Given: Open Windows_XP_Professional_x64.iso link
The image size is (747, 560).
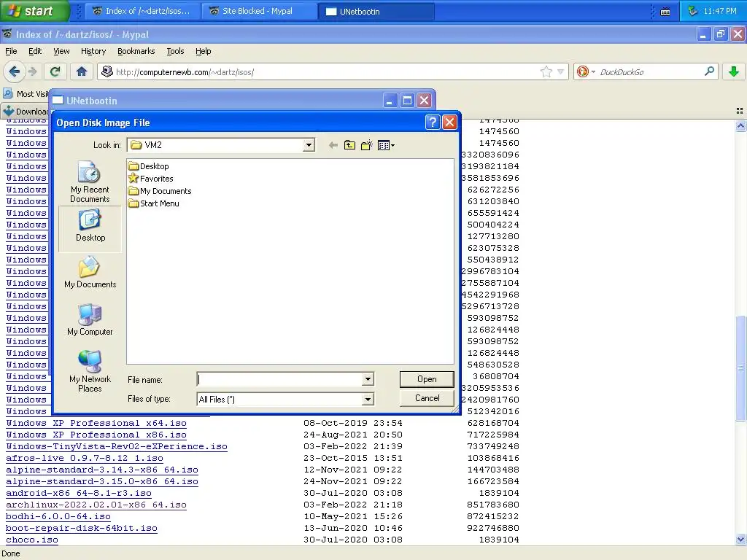Looking at the screenshot, I should pyautogui.click(x=96, y=423).
